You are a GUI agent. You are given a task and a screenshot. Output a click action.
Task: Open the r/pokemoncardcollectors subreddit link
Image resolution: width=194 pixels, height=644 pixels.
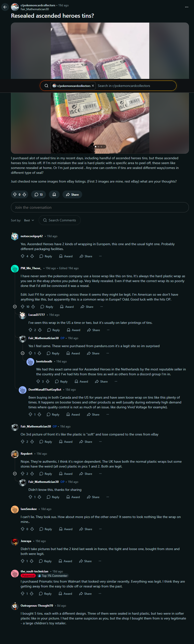[x=38, y=5]
